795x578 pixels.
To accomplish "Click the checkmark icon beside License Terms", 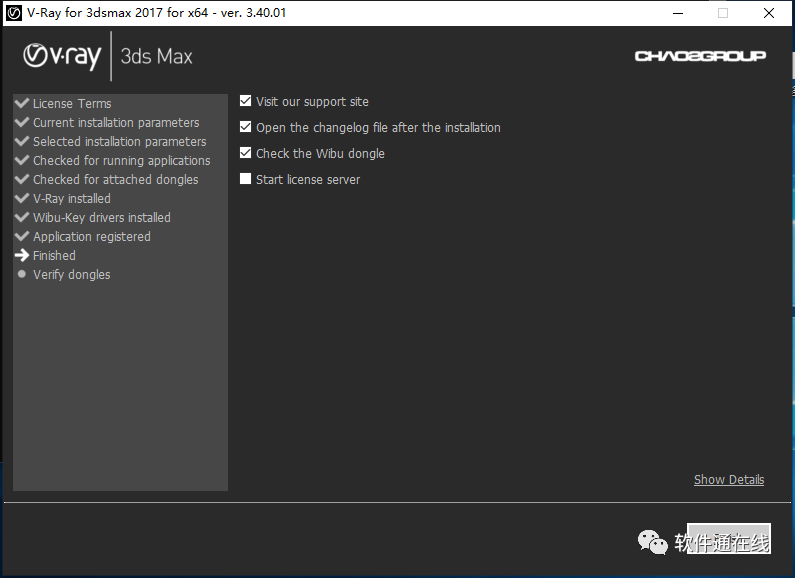I will point(22,103).
